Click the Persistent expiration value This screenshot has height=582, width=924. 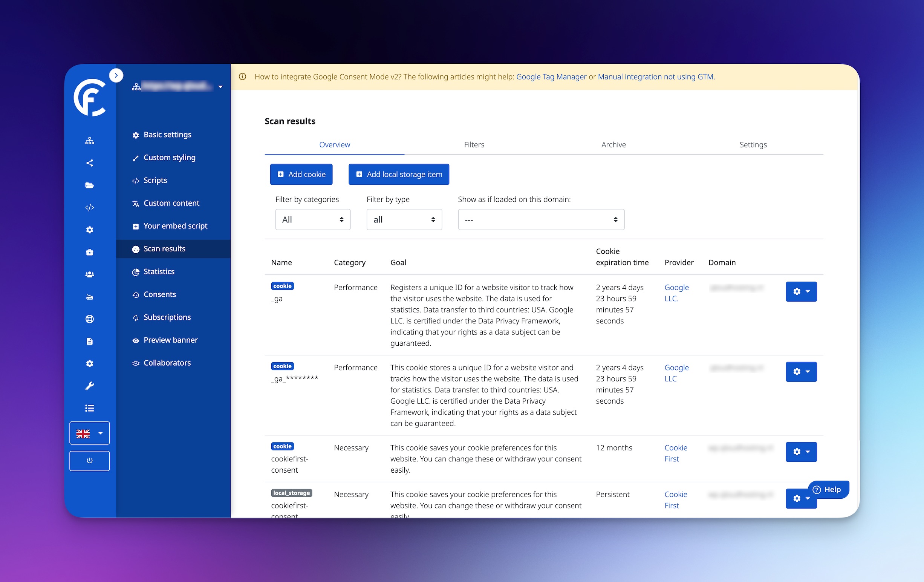point(612,495)
